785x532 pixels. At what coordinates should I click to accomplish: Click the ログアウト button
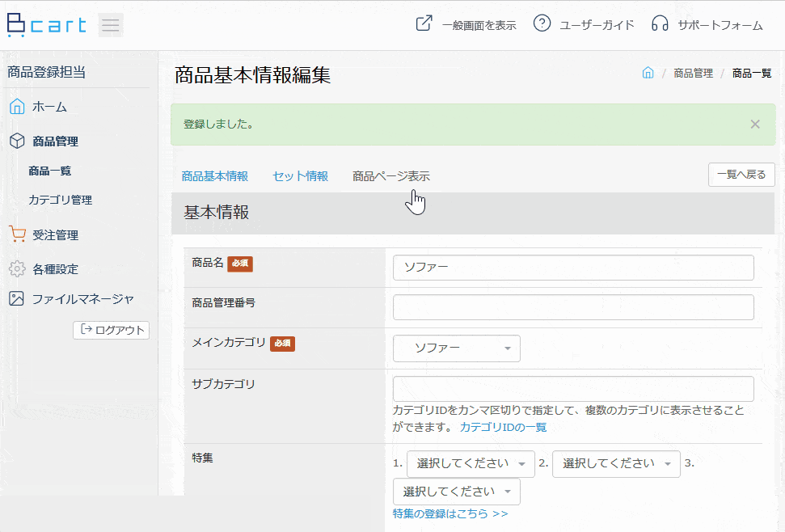[x=111, y=331]
